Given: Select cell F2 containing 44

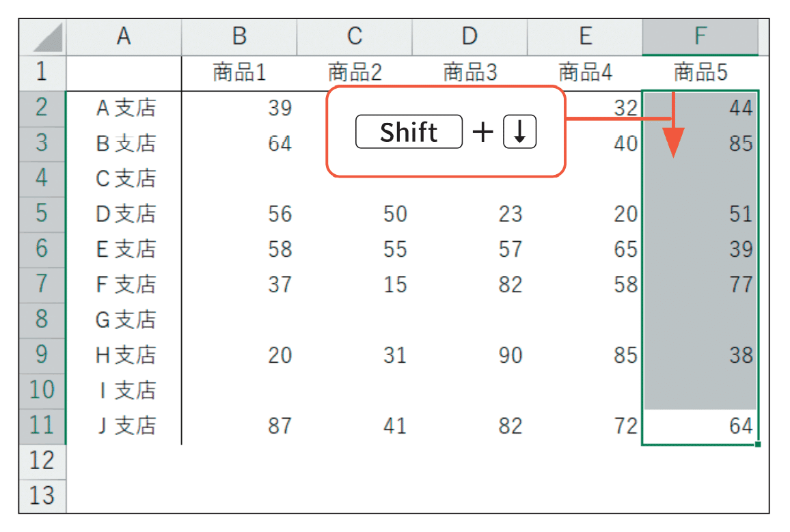Looking at the screenshot, I should [x=700, y=108].
